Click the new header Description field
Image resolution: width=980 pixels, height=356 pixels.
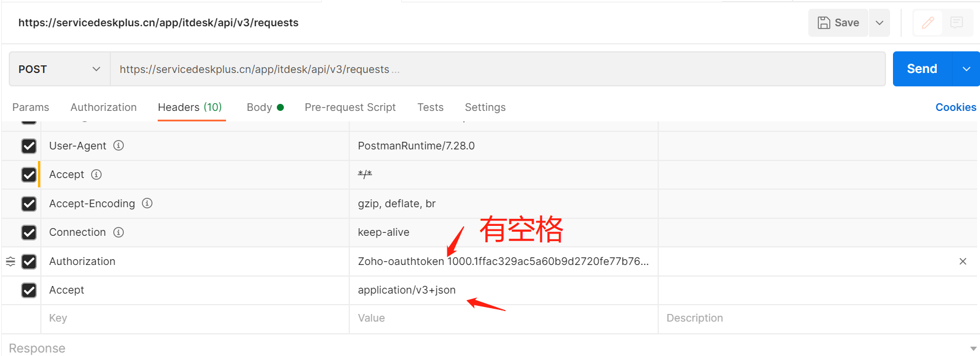coord(818,318)
